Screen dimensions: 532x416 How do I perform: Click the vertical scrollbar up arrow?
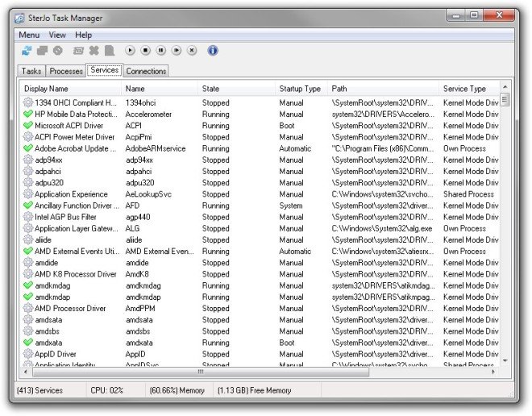tap(505, 87)
